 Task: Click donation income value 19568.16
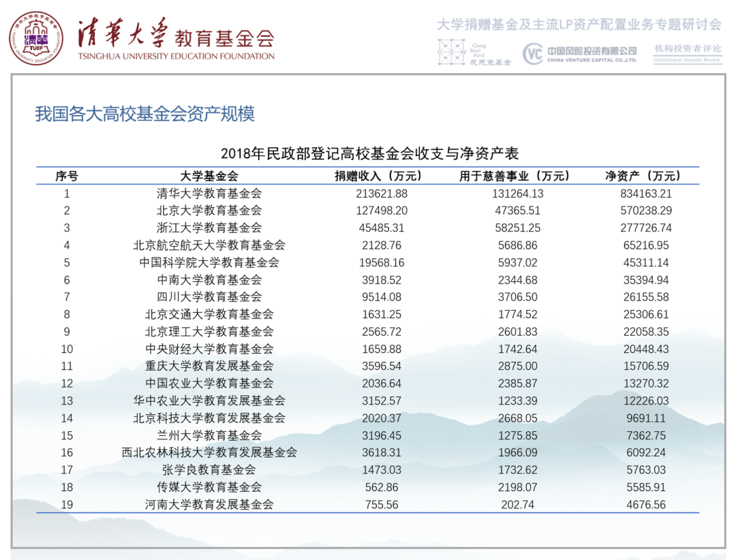tap(382, 262)
